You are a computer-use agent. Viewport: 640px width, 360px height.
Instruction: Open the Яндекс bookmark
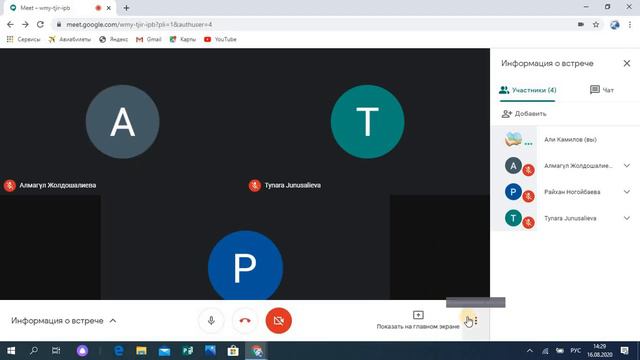click(113, 40)
